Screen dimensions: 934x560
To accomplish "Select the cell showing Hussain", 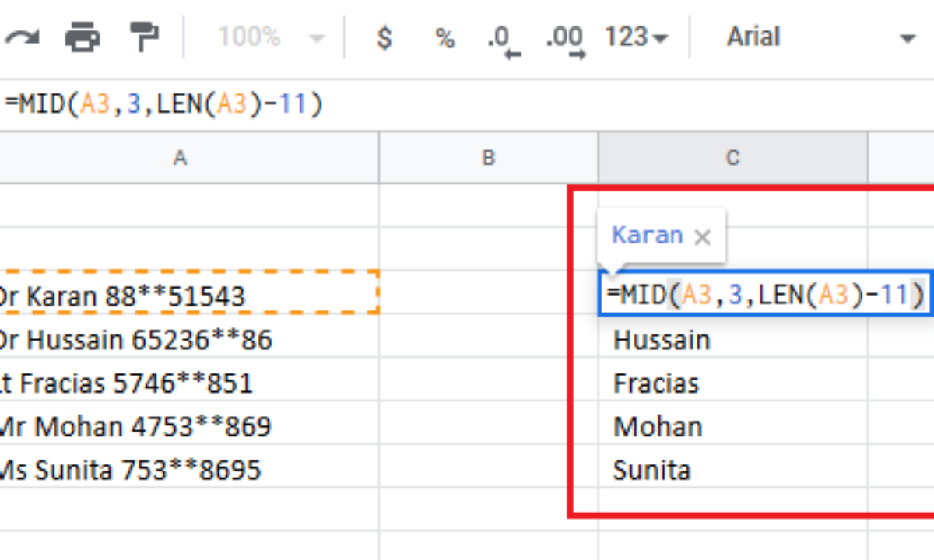I will (x=732, y=340).
